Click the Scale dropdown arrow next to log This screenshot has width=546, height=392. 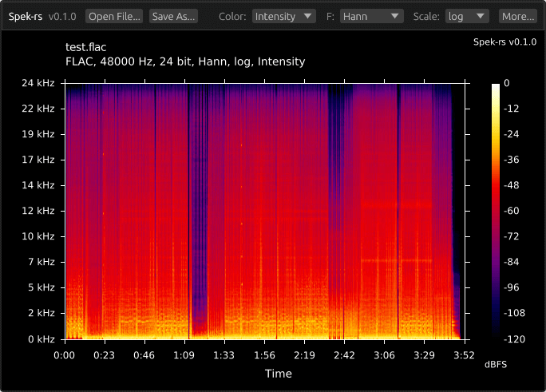tap(481, 16)
